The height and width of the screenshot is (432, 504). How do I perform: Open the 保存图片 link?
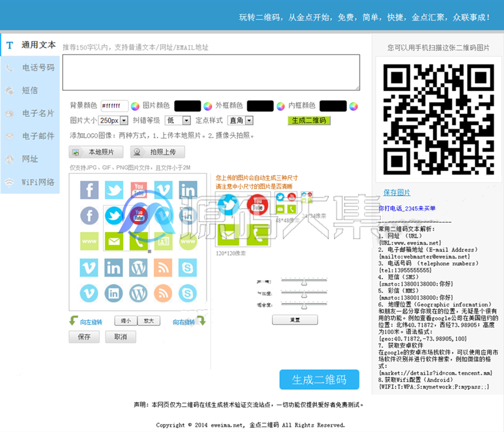click(x=397, y=192)
